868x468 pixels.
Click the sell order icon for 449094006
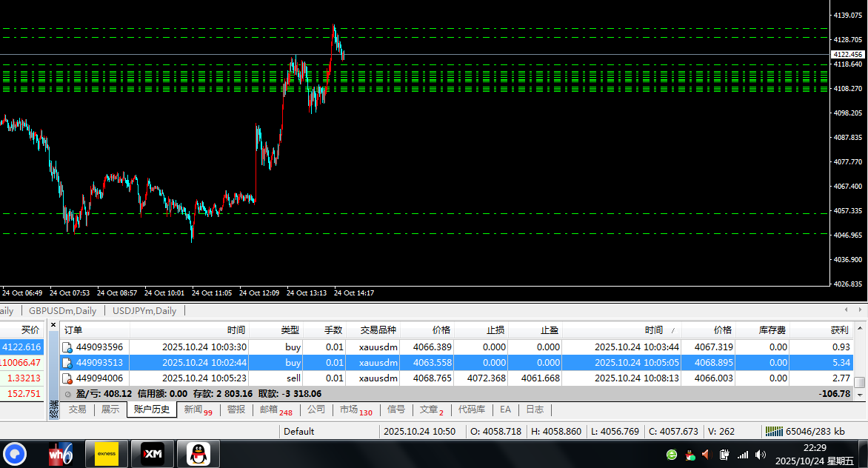click(67, 378)
